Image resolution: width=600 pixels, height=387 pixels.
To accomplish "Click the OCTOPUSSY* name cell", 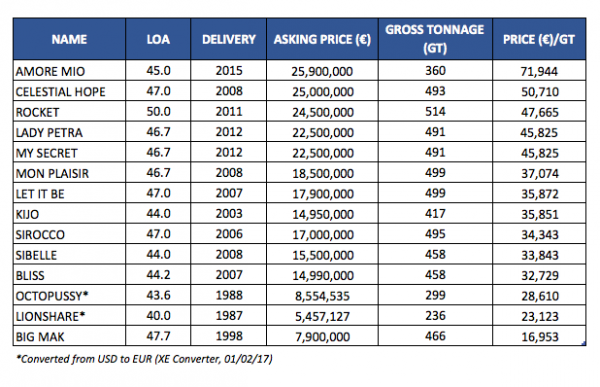I will [69, 296].
